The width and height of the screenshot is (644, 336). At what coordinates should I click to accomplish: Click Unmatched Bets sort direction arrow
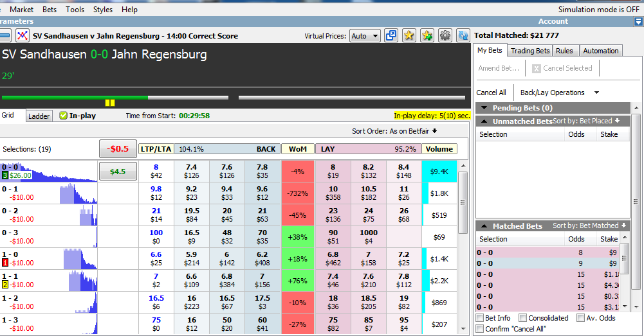616,121
